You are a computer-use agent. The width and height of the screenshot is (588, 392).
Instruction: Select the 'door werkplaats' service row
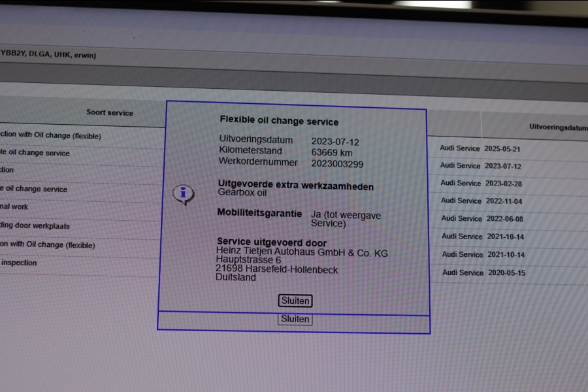[x=35, y=226]
